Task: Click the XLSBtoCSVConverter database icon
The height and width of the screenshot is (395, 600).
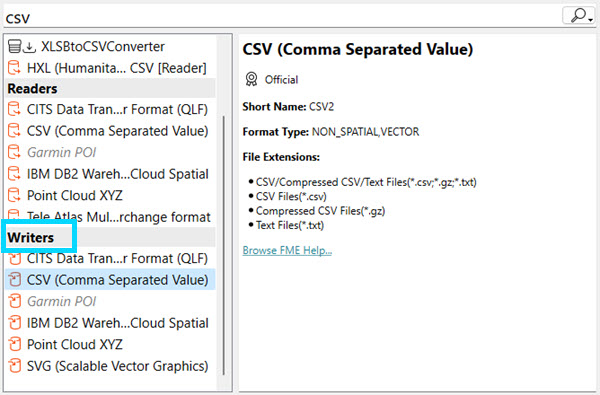Action: tap(15, 46)
